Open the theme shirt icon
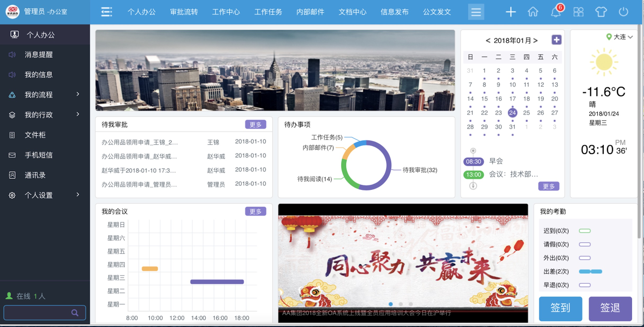The height and width of the screenshot is (327, 644). 601,12
